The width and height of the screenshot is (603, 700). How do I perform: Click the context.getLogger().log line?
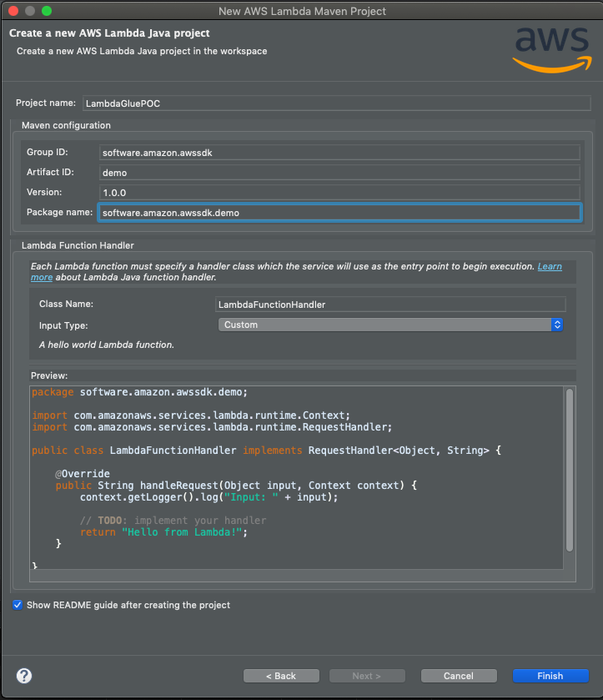click(209, 497)
